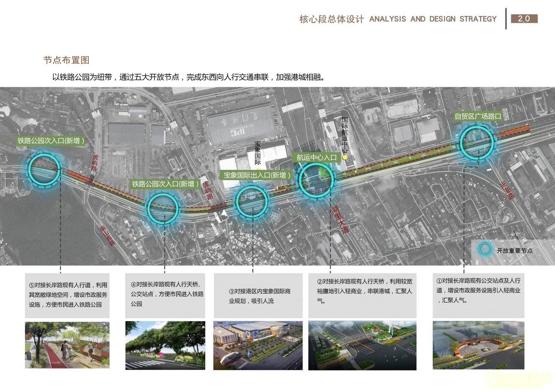Click the 航运中心入口 label box
The image size is (555, 392).
pyautogui.click(x=316, y=157)
